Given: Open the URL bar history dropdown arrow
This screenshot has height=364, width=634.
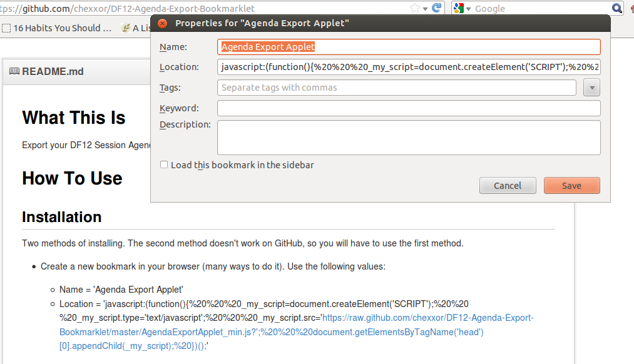Looking at the screenshot, I should tap(426, 9).
